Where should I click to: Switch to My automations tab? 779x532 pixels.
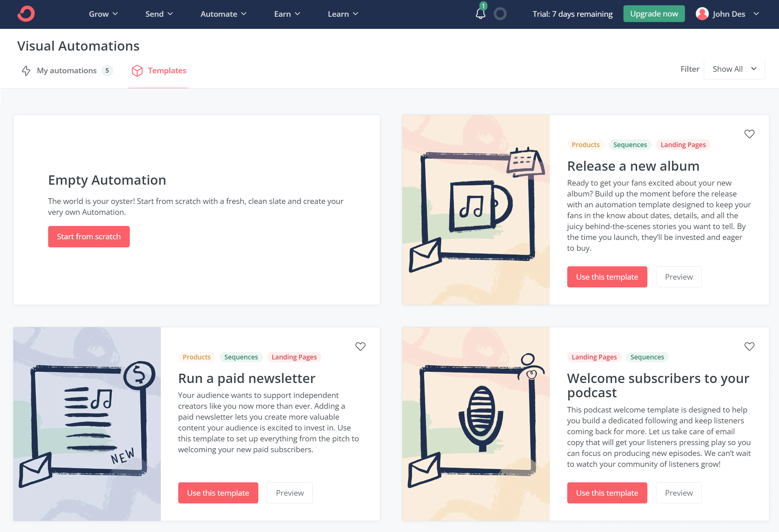click(x=67, y=70)
